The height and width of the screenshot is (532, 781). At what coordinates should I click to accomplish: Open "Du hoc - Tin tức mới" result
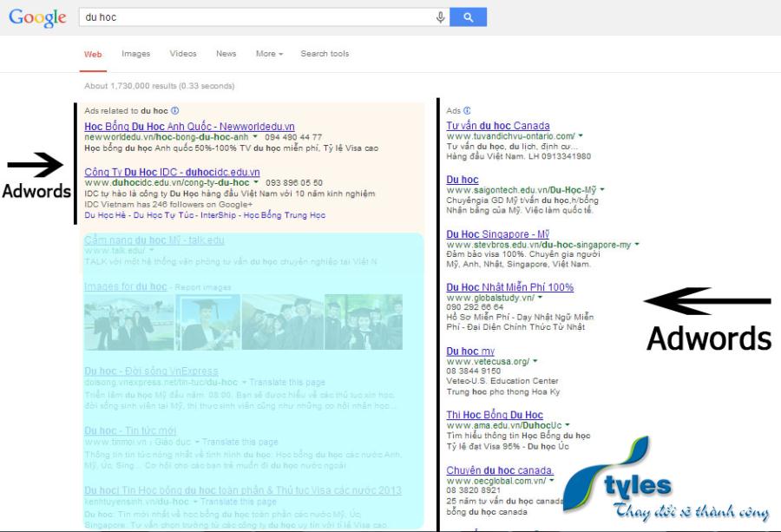130,430
